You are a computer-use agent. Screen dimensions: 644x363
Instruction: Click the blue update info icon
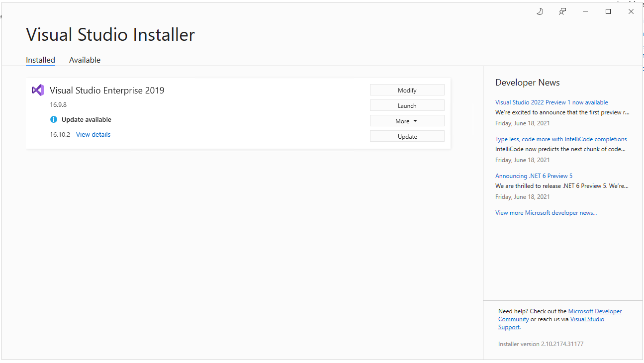(x=54, y=119)
